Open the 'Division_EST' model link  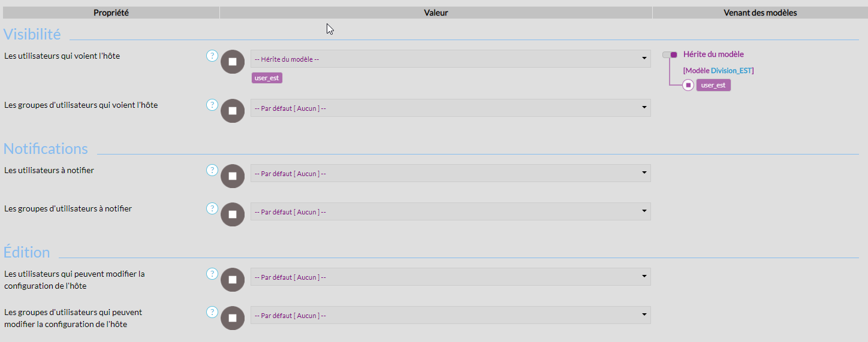[x=731, y=71]
